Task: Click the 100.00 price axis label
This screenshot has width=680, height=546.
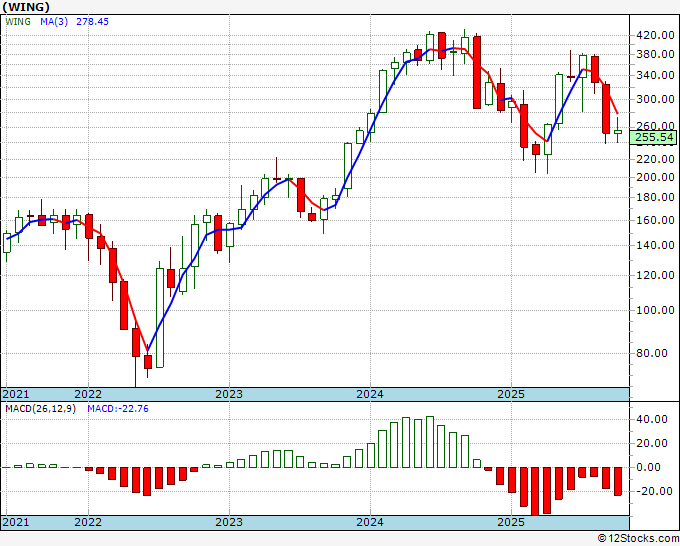Action: pos(654,310)
